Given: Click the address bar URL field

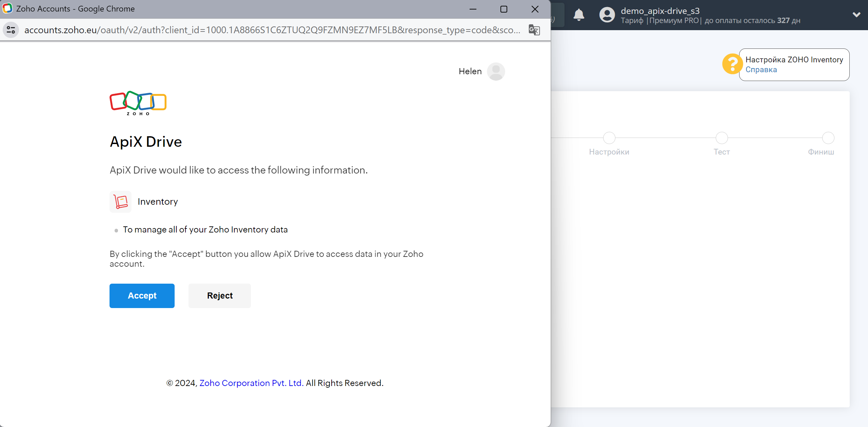Looking at the screenshot, I should (272, 30).
